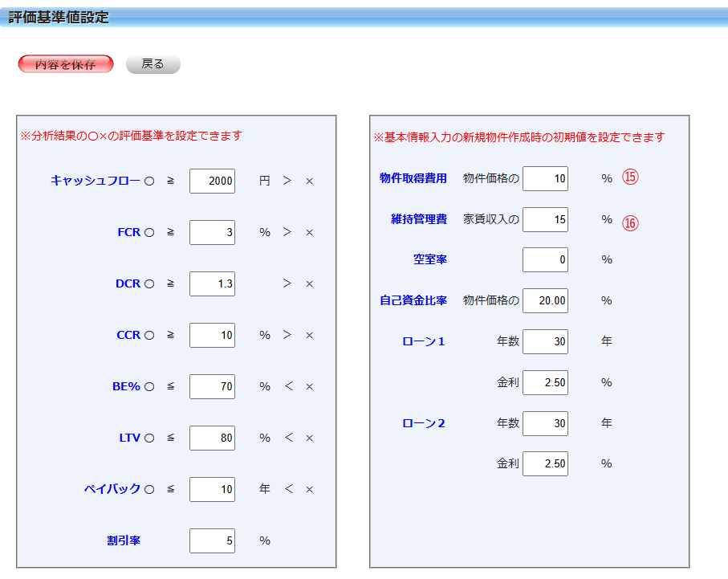The height and width of the screenshot is (579, 728).
Task: Select the 維持管理費 percentage field
Action: pyautogui.click(x=545, y=219)
